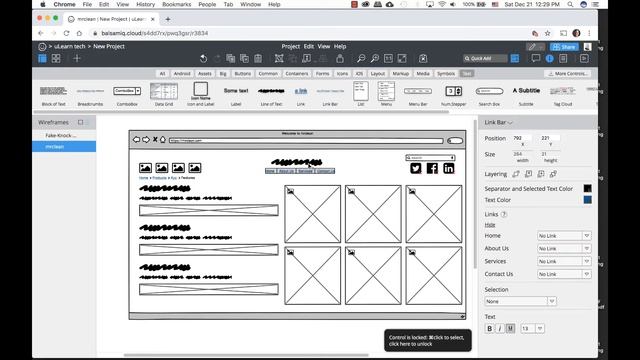This screenshot has height=360, width=640.
Task: Switch to grid thumbnails view icon
Action: pos(56,58)
